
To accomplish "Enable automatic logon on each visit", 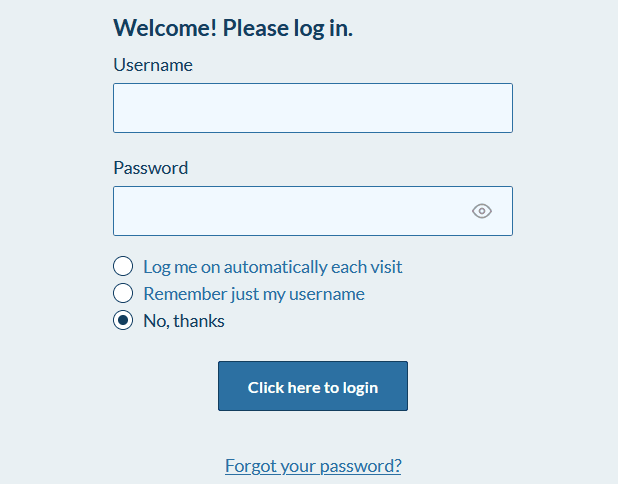I will click(123, 267).
